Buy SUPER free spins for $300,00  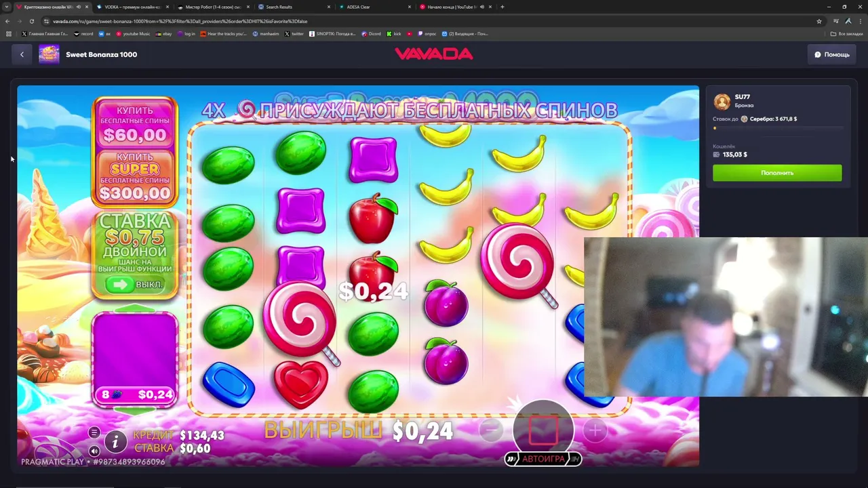click(135, 177)
